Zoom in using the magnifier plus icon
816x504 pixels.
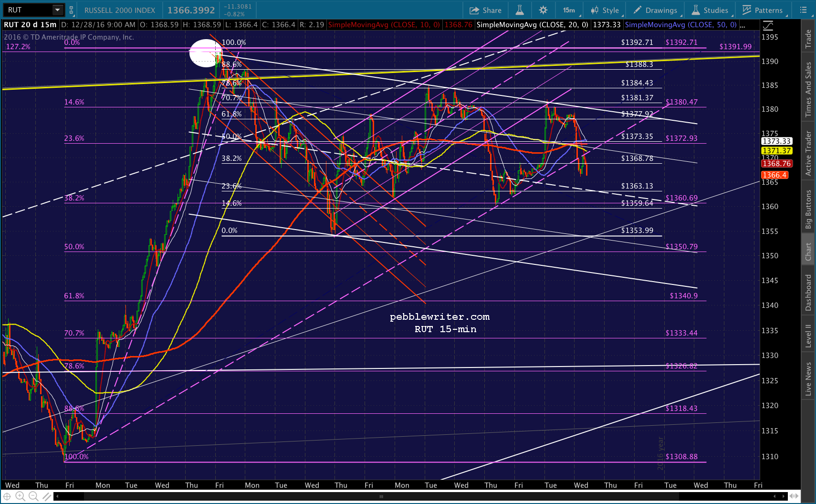pyautogui.click(x=20, y=496)
